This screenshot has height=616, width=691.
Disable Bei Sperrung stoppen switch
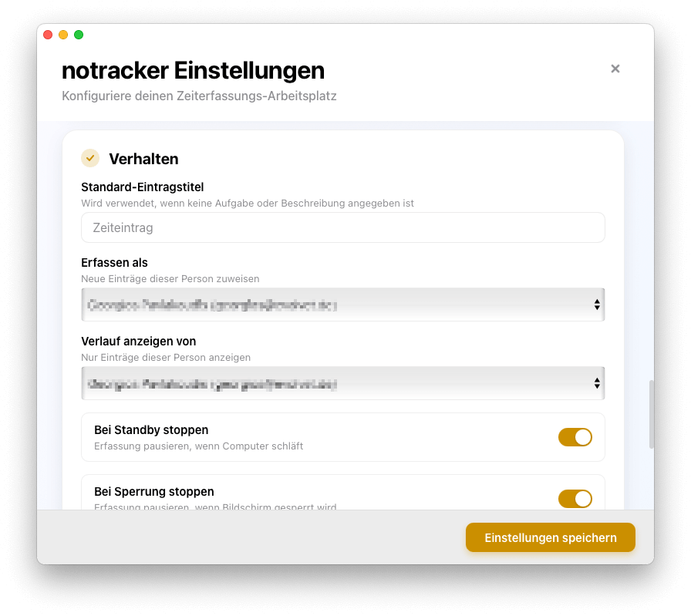click(x=575, y=499)
